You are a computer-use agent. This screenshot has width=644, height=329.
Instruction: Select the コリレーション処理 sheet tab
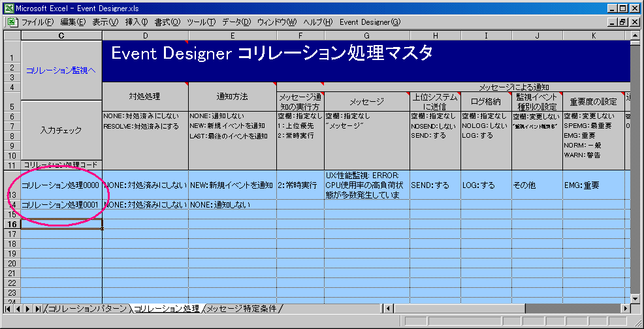167,309
